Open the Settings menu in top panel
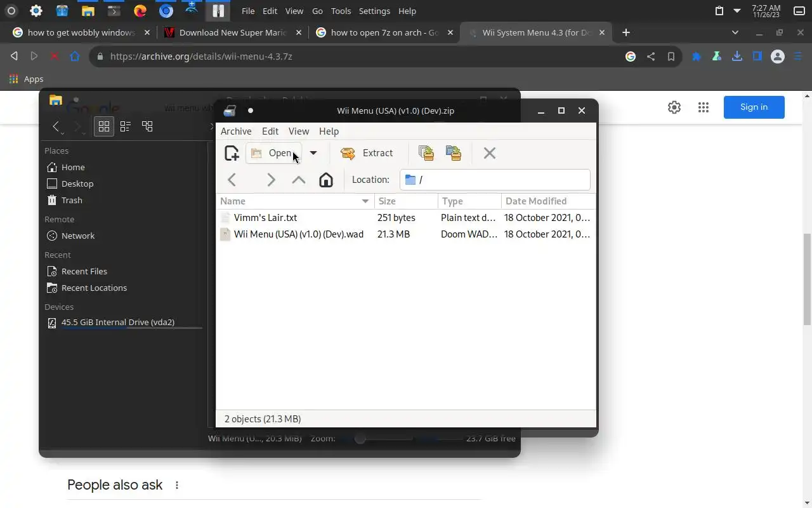812x508 pixels. pyautogui.click(x=374, y=11)
